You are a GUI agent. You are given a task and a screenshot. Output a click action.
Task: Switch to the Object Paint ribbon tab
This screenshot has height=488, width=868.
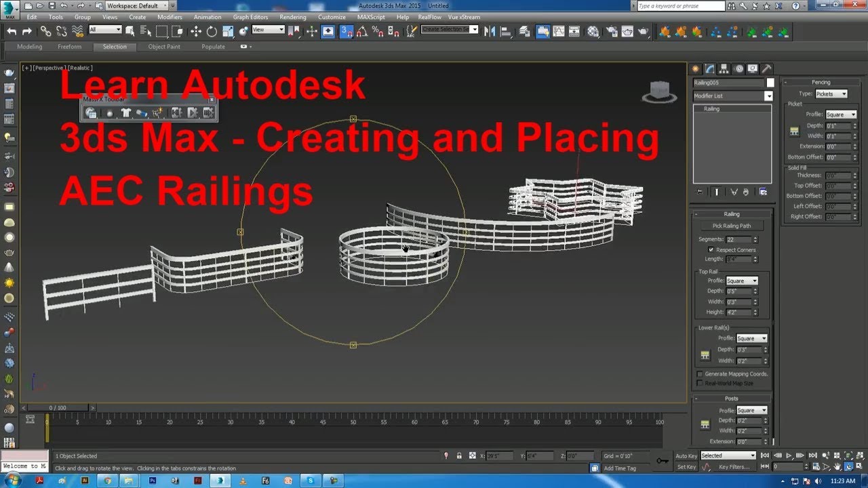164,47
